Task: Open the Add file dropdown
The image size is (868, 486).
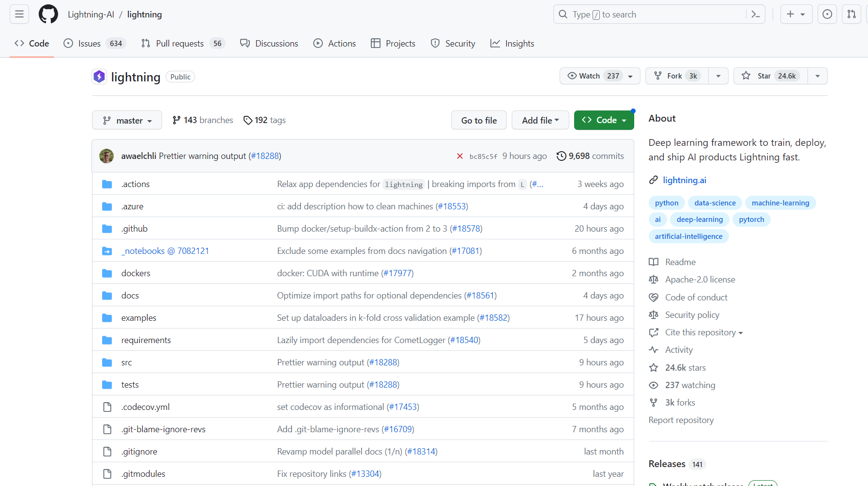Action: point(540,120)
